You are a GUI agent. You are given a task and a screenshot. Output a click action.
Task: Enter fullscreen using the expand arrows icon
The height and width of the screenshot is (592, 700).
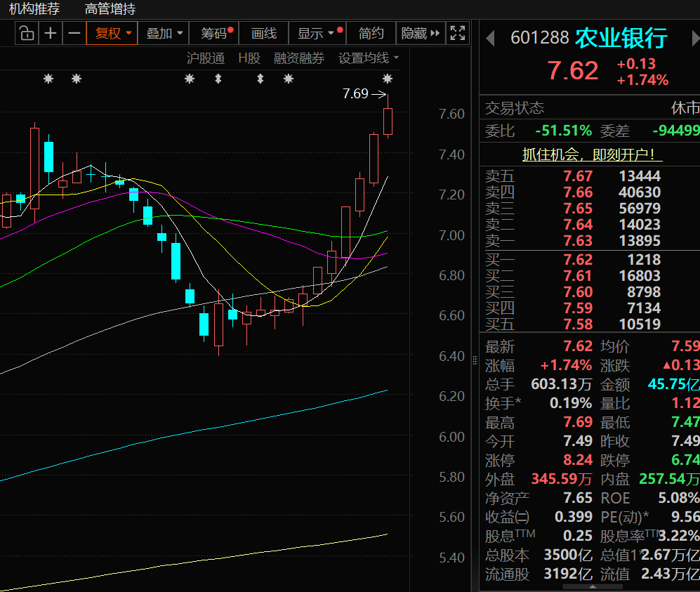pos(458,33)
